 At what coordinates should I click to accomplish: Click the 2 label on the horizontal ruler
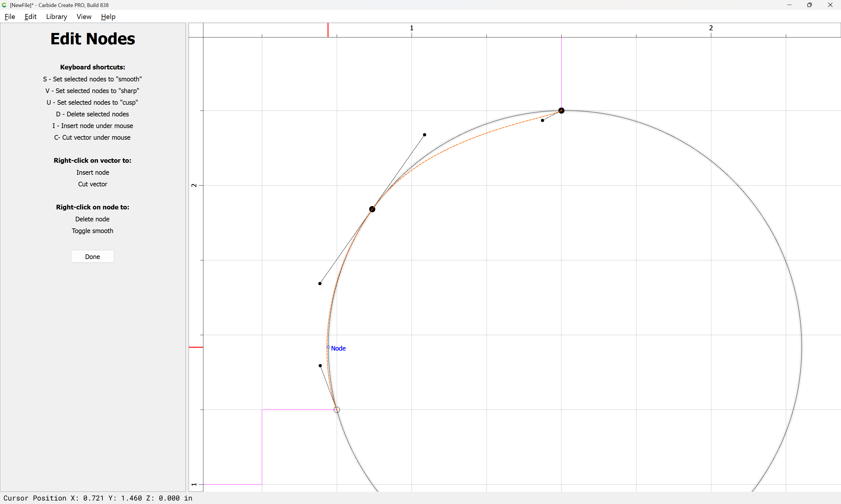click(711, 28)
